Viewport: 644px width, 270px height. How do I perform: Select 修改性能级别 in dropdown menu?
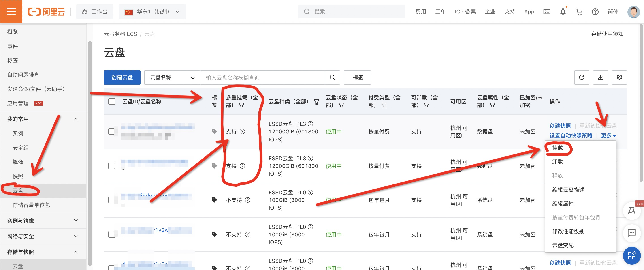568,231
